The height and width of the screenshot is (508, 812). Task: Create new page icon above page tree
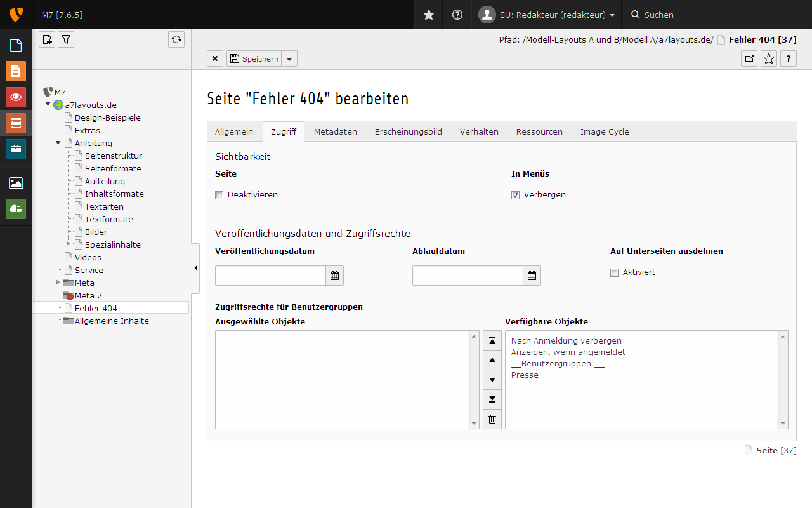tap(47, 39)
